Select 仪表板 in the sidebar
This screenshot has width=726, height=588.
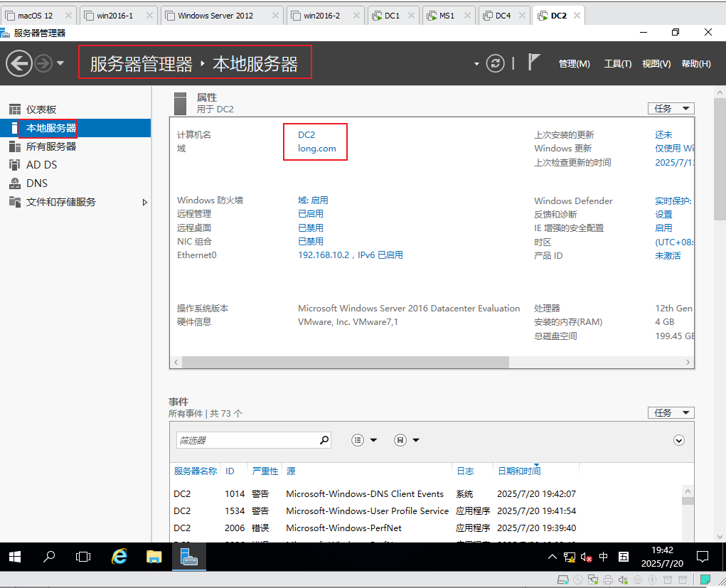pyautogui.click(x=75, y=109)
